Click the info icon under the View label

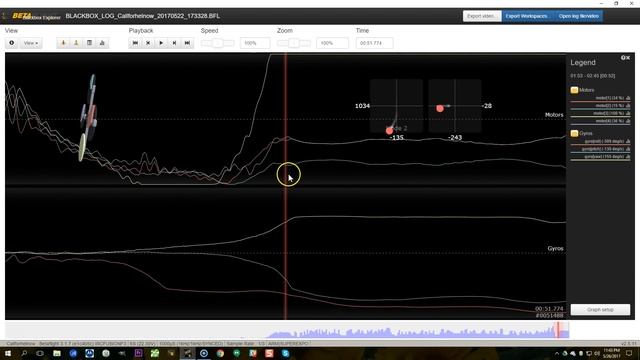click(11, 43)
